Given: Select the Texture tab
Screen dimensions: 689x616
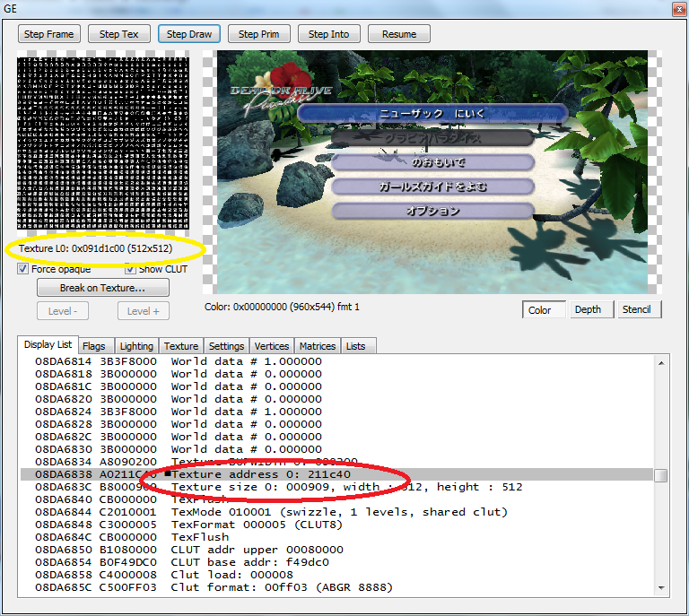Looking at the screenshot, I should (181, 346).
